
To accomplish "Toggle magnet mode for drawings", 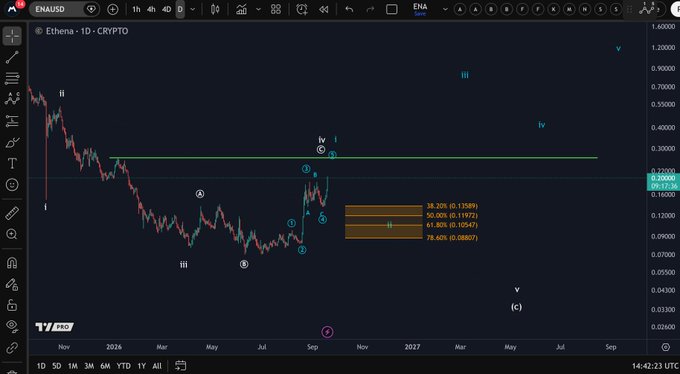I will click(12, 263).
